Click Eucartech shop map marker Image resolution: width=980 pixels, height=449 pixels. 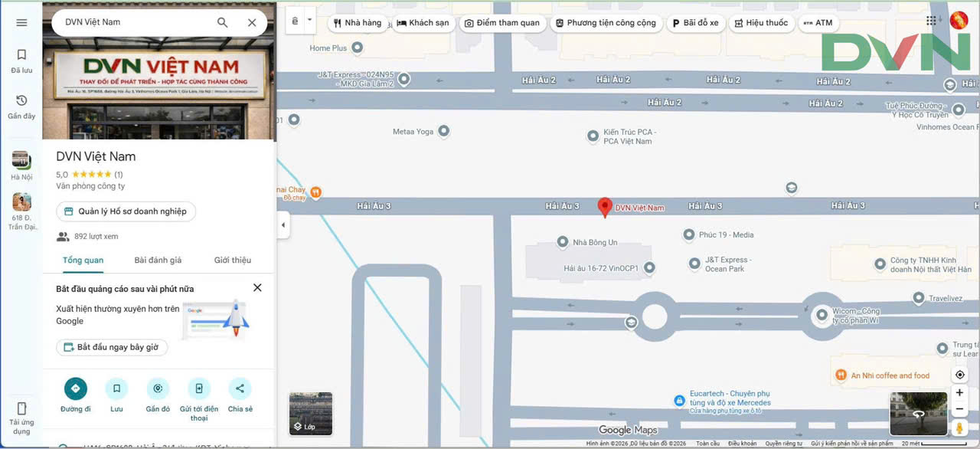[x=678, y=401]
